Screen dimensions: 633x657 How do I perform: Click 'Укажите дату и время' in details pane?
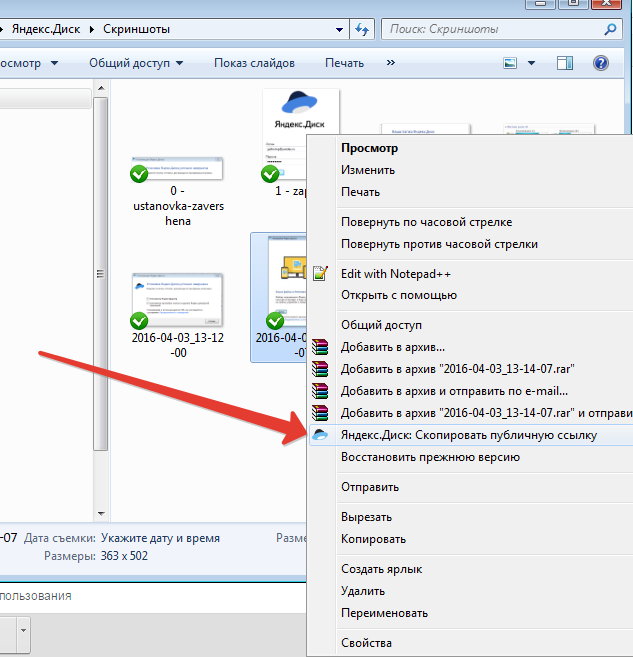(160, 538)
